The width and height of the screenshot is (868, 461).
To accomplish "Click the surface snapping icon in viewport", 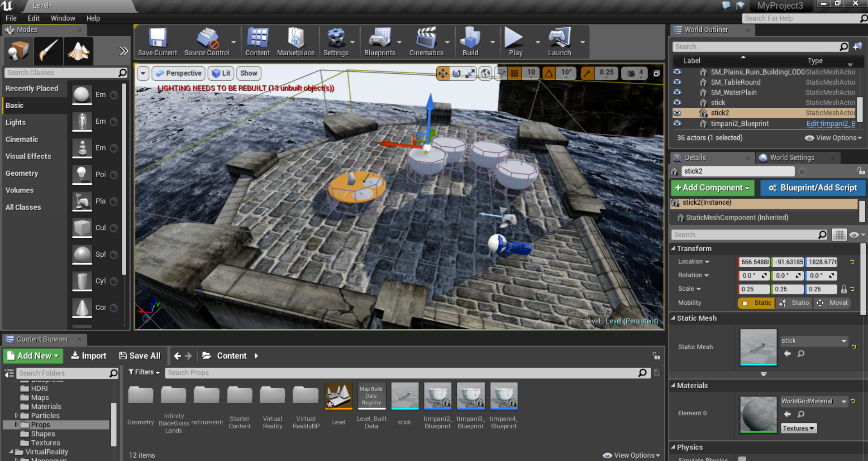I will (x=501, y=73).
